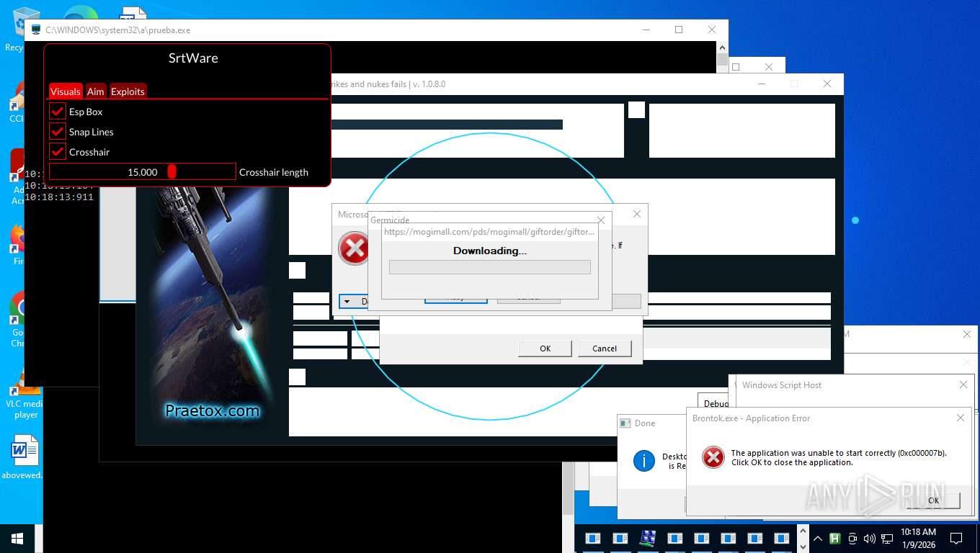Image resolution: width=980 pixels, height=553 pixels.
Task: Click the prueba.exe console title icon
Action: (36, 30)
